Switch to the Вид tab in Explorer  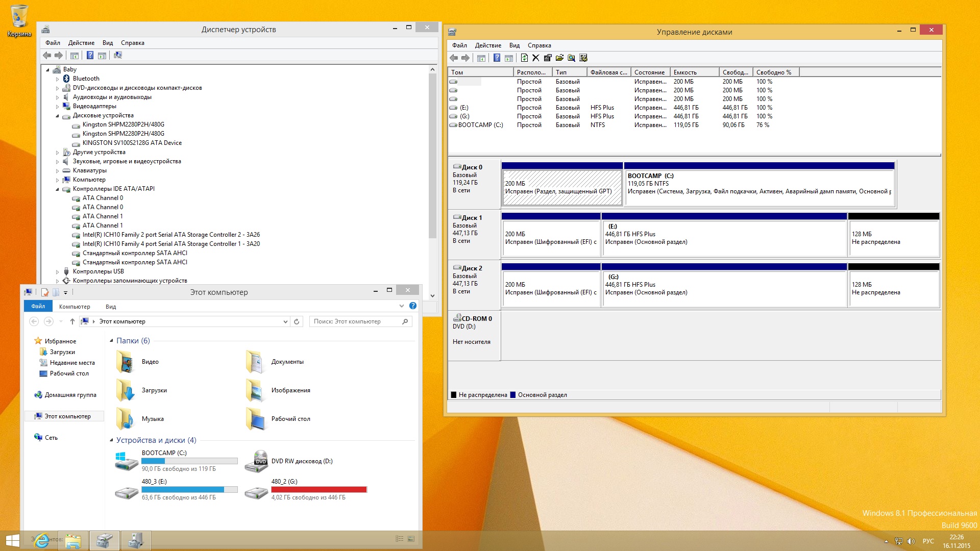(x=111, y=307)
